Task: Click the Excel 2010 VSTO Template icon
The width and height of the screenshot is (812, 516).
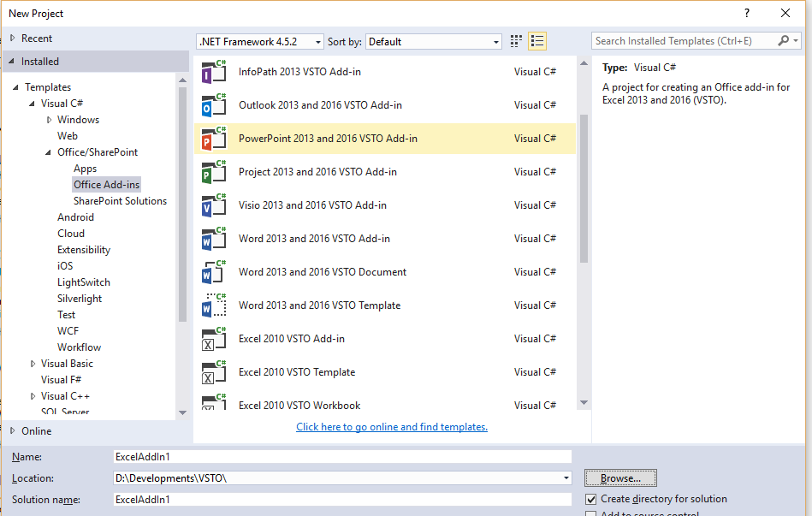Action: [x=213, y=372]
